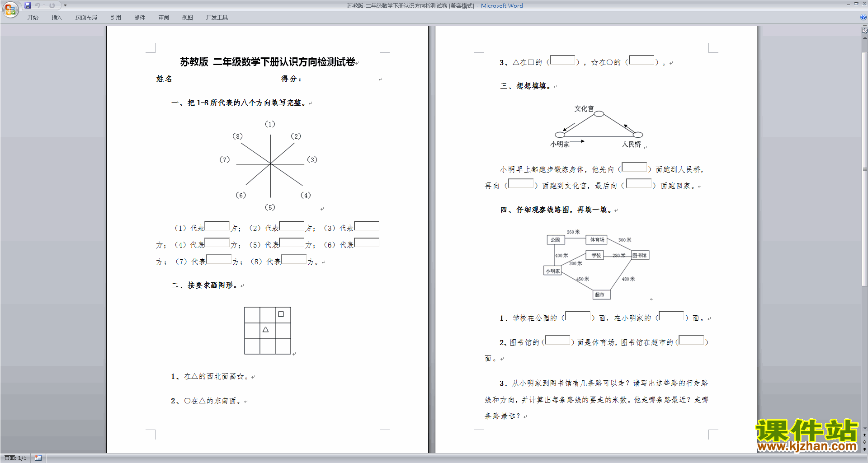The width and height of the screenshot is (868, 463).
Task: Click the 体育场 box in the route map
Action: [597, 240]
